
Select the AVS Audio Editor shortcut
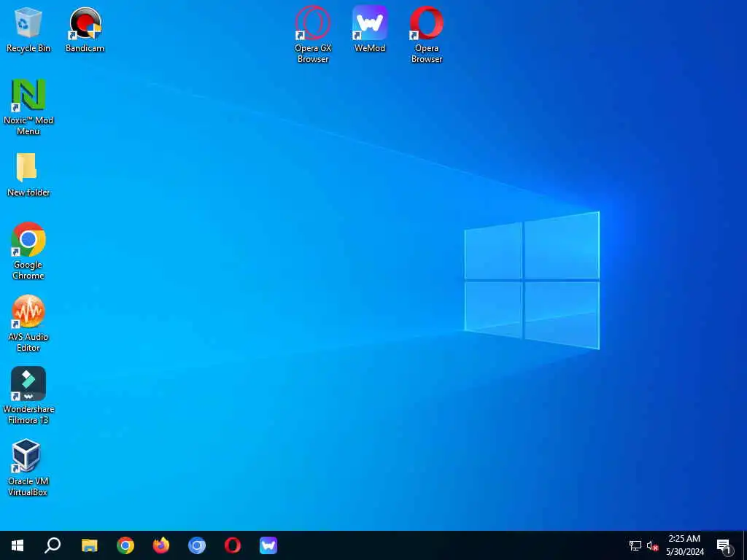click(28, 323)
